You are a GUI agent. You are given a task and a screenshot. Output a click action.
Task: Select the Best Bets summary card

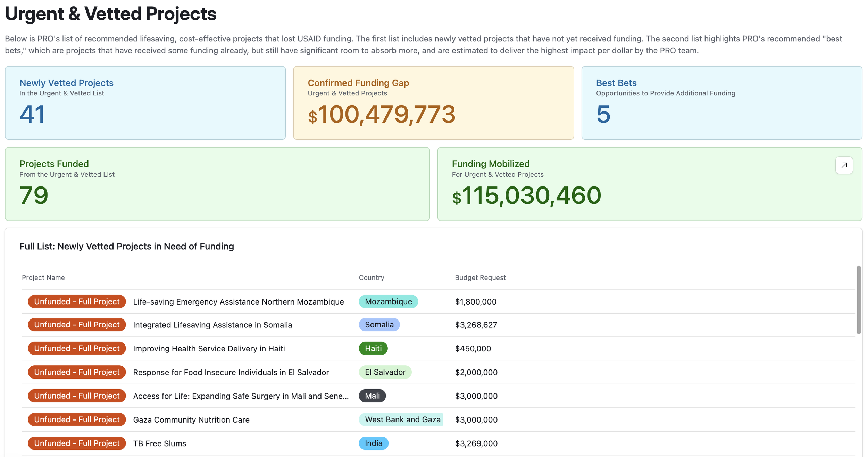[x=722, y=103]
